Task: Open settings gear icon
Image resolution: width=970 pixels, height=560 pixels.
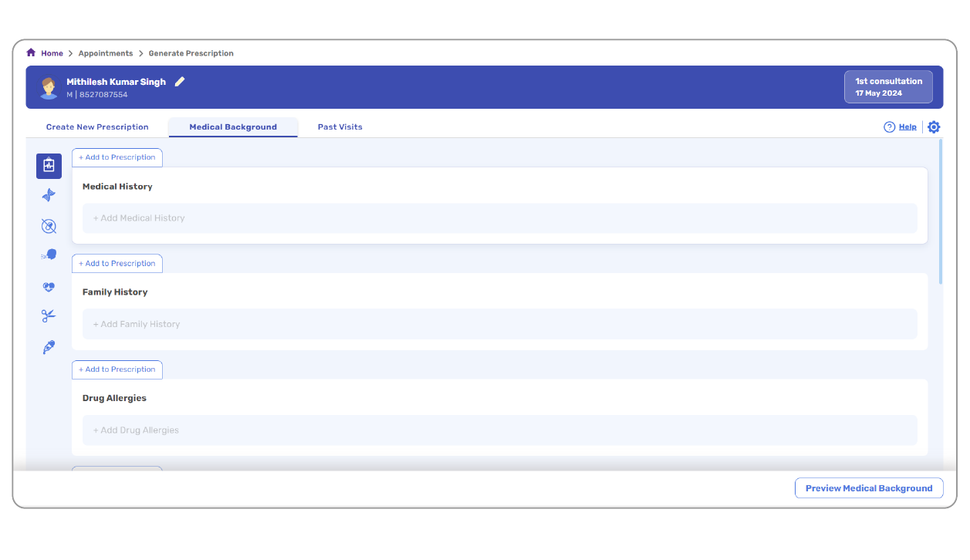Action: tap(934, 127)
